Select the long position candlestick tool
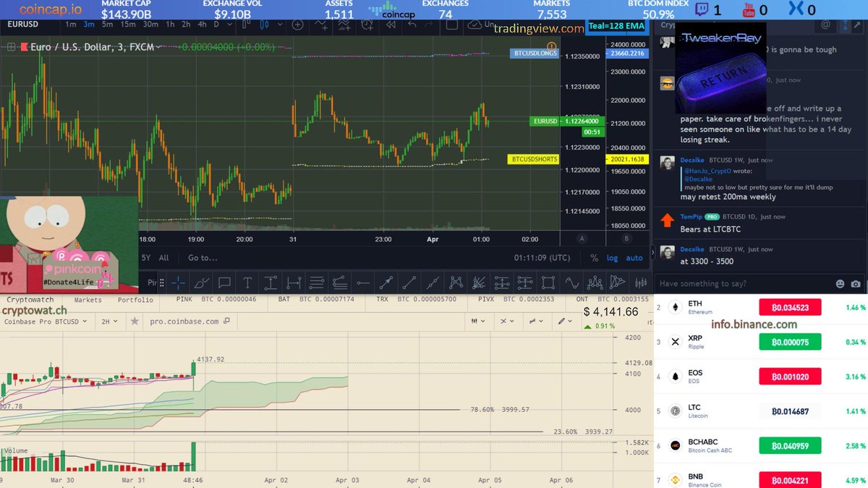 pyautogui.click(x=641, y=282)
